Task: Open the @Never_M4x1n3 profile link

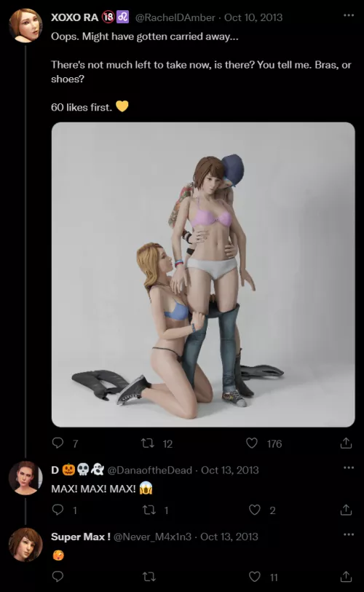Action: (x=152, y=537)
